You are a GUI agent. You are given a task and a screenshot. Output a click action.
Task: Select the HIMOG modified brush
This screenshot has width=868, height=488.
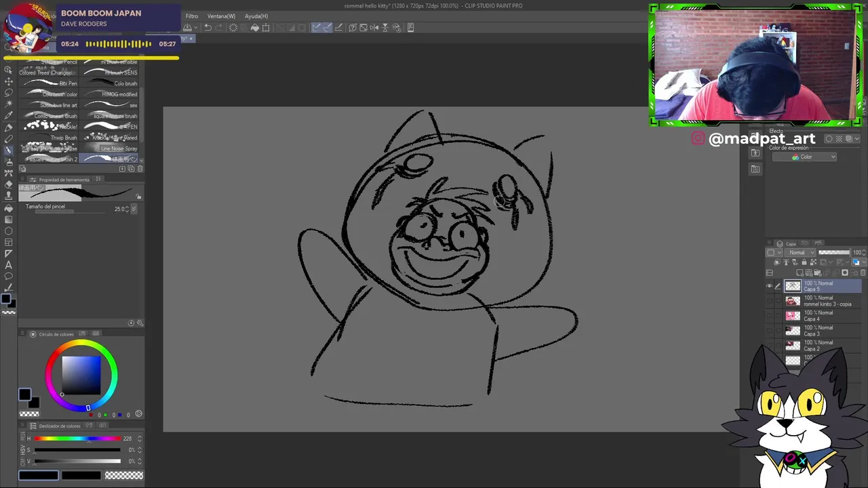coord(109,94)
